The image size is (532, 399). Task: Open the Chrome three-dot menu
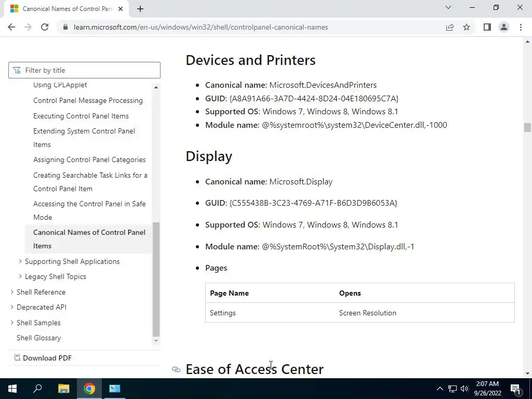tap(521, 27)
